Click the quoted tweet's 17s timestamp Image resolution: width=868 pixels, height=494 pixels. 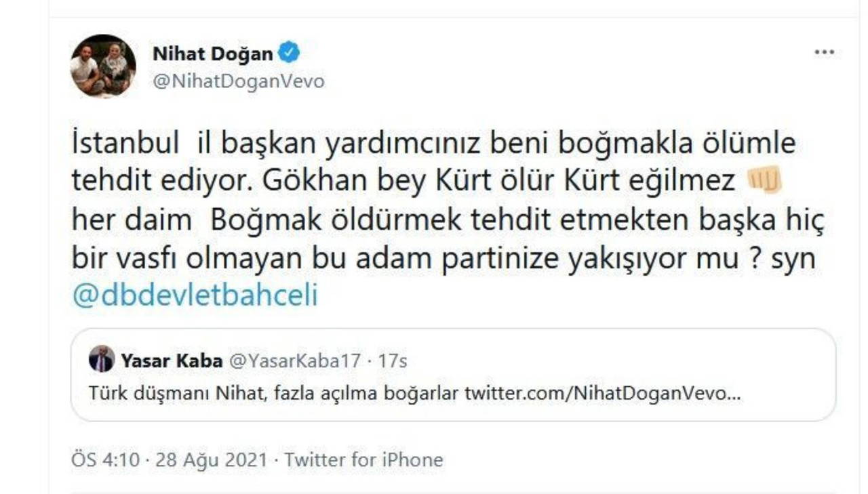point(393,361)
